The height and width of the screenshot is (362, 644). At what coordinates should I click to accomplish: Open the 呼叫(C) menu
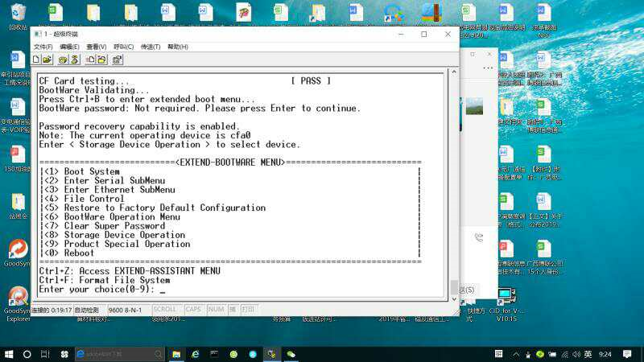[x=124, y=47]
